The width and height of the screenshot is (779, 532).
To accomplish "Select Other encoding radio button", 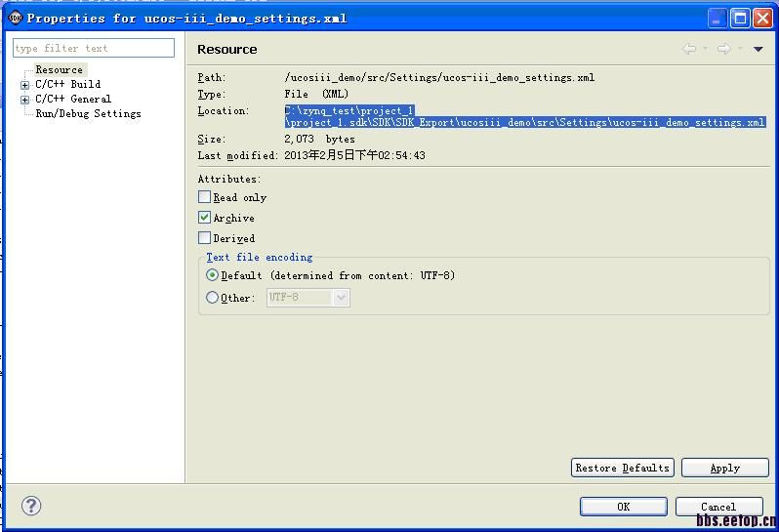I will click(212, 297).
